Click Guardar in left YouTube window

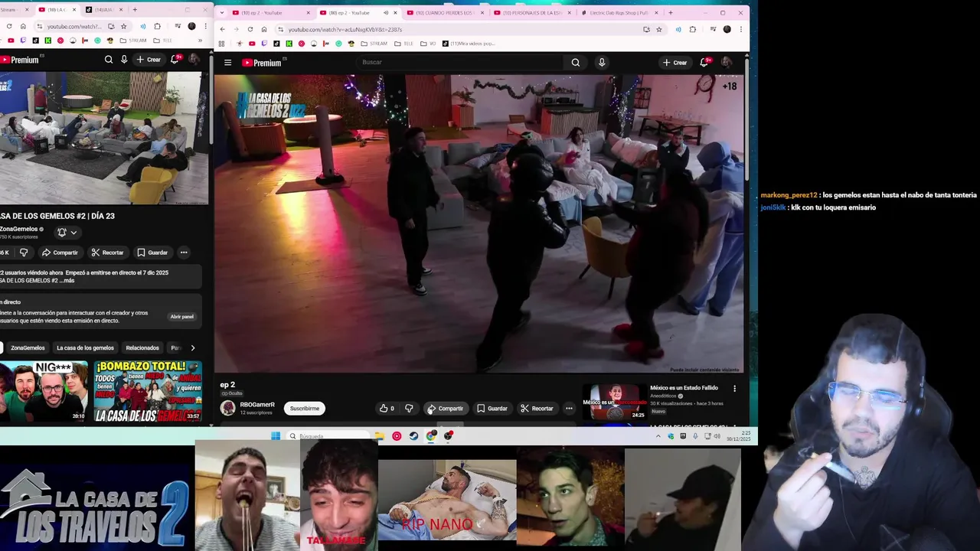click(152, 253)
